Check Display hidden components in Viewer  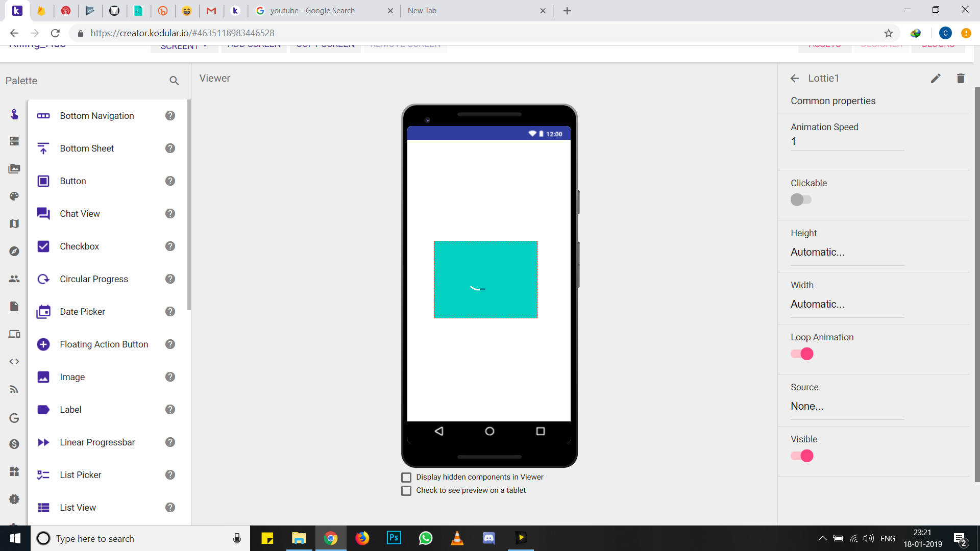(x=406, y=478)
